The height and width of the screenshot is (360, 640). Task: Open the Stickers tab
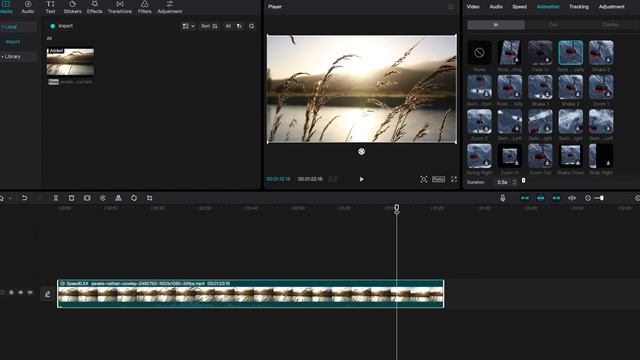pos(72,7)
